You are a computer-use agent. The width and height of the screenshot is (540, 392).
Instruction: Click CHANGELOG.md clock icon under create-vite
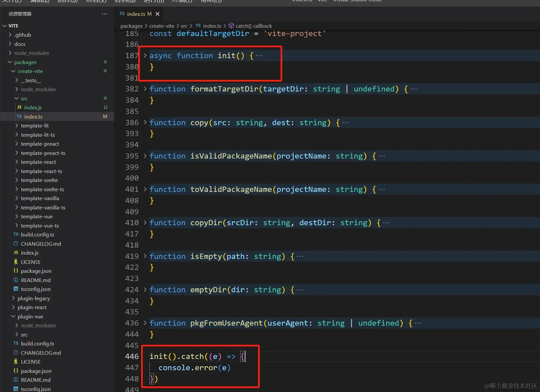click(16, 244)
